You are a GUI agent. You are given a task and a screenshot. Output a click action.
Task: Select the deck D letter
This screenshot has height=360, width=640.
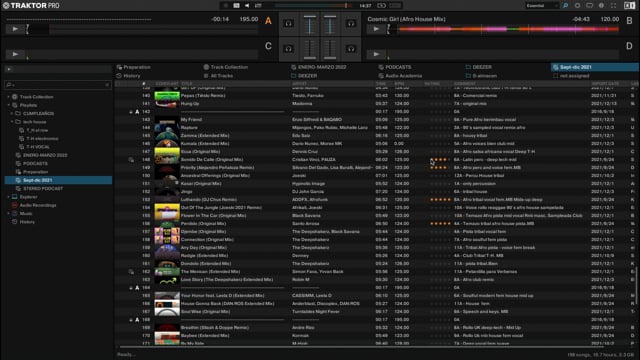629,46
